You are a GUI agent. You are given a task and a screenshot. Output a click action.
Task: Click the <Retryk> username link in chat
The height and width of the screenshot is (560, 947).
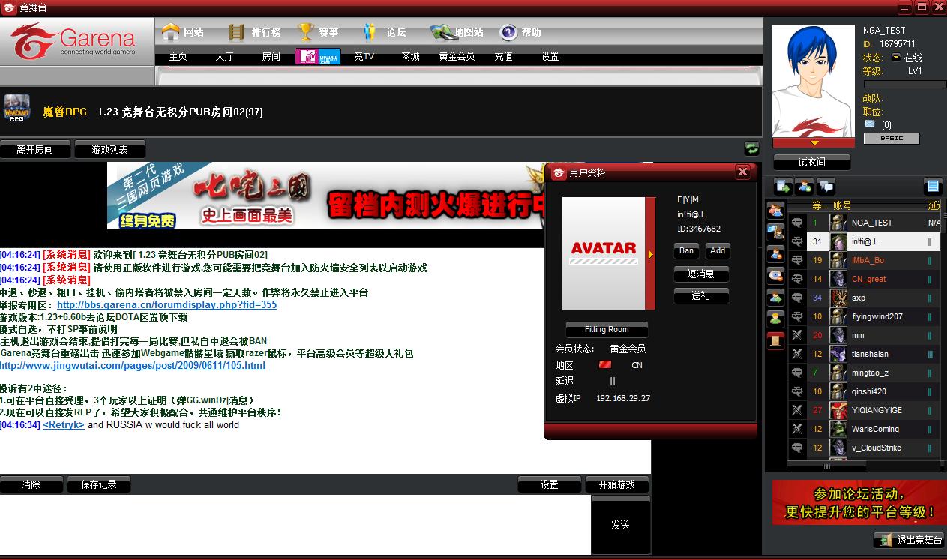[64, 424]
